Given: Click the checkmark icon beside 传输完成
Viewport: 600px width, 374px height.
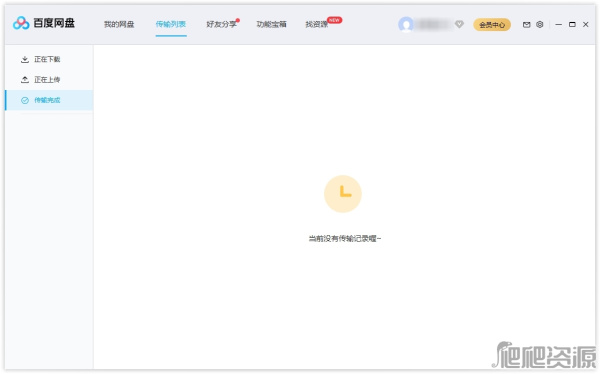Looking at the screenshot, I should (x=25, y=100).
